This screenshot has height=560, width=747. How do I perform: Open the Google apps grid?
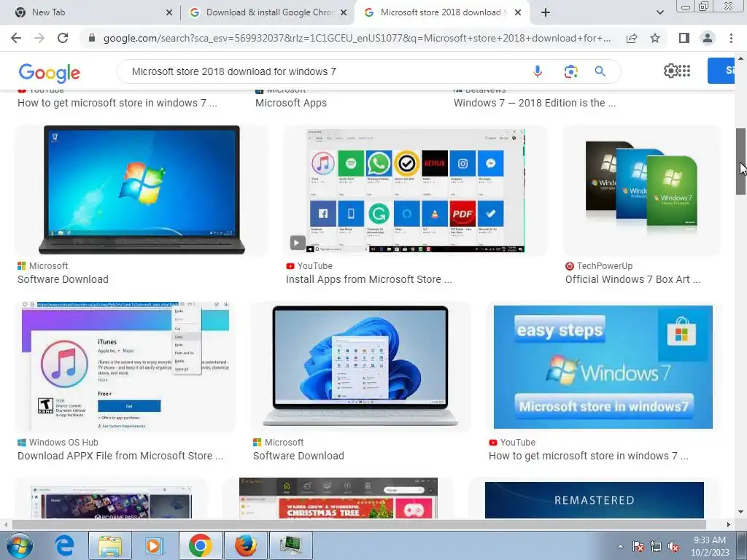click(x=684, y=71)
